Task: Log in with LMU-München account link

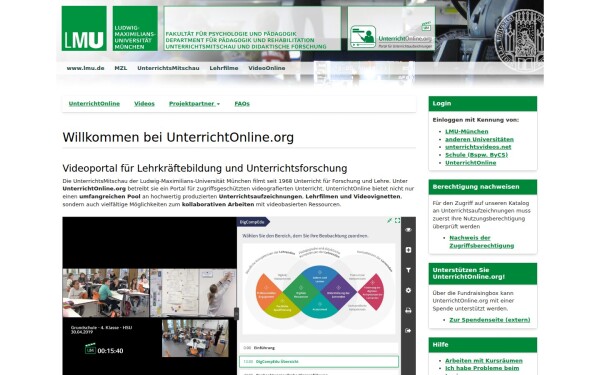Action: [466, 131]
